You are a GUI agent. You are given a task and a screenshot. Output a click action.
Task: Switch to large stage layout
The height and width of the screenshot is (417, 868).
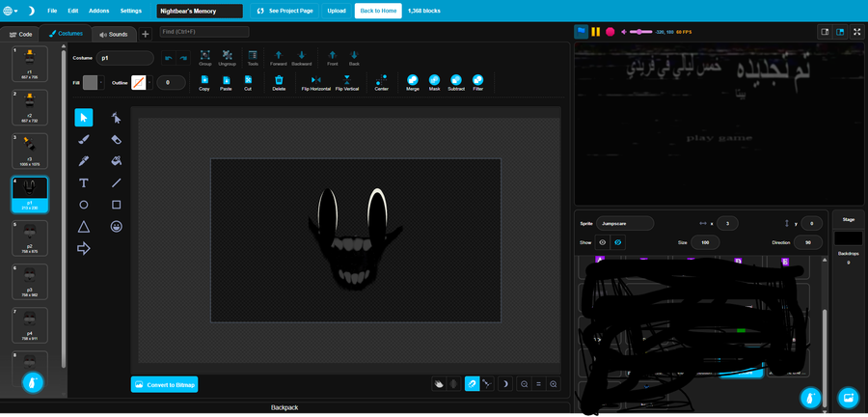(840, 32)
